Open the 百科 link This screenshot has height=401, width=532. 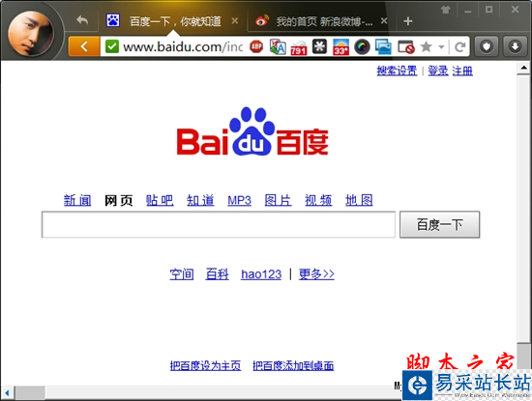pyautogui.click(x=217, y=273)
